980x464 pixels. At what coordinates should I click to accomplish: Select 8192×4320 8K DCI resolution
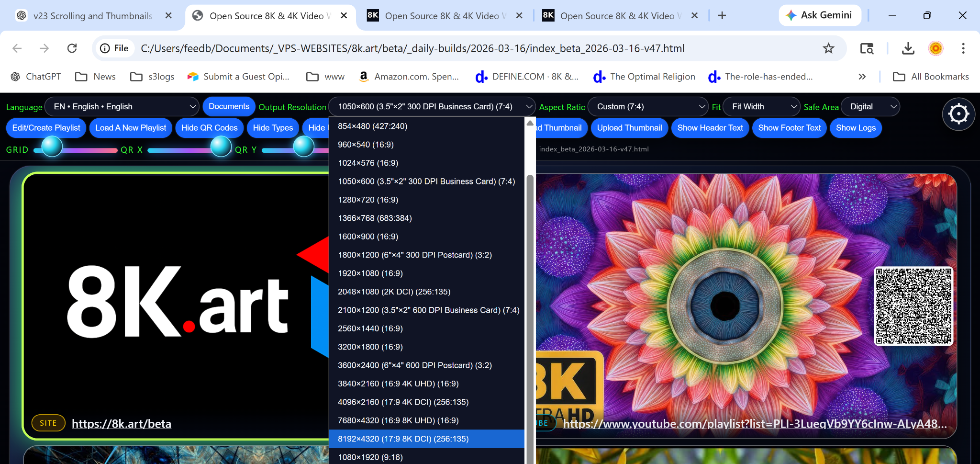pos(426,439)
